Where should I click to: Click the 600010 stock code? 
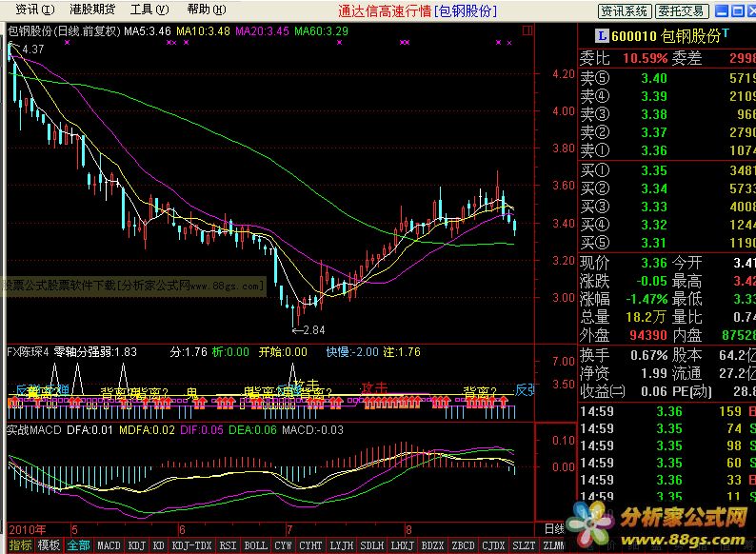coord(634,36)
